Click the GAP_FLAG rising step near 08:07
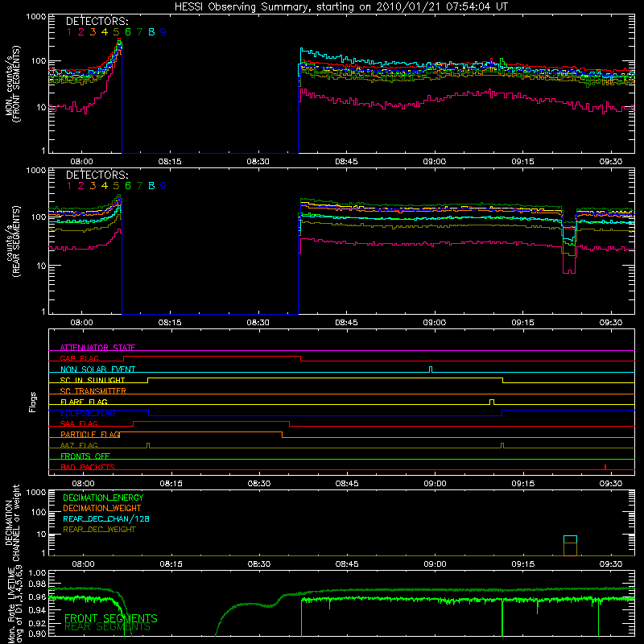 pyautogui.click(x=124, y=358)
